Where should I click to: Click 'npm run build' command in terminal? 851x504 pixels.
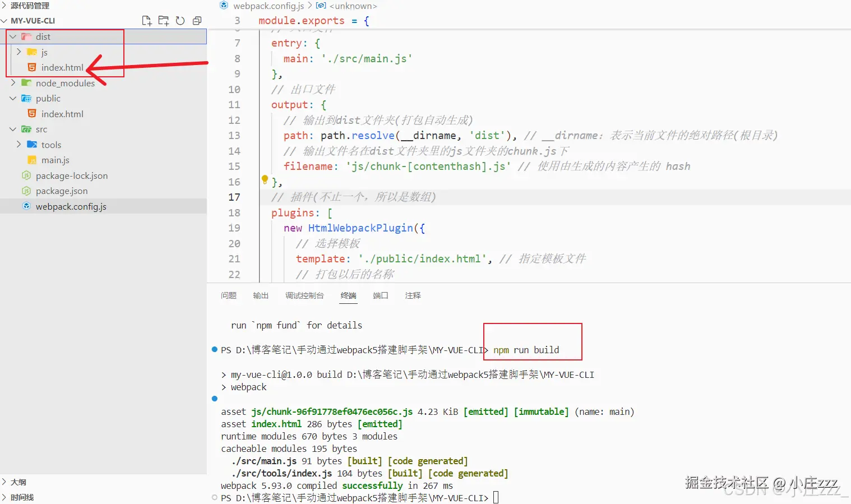[x=526, y=350]
